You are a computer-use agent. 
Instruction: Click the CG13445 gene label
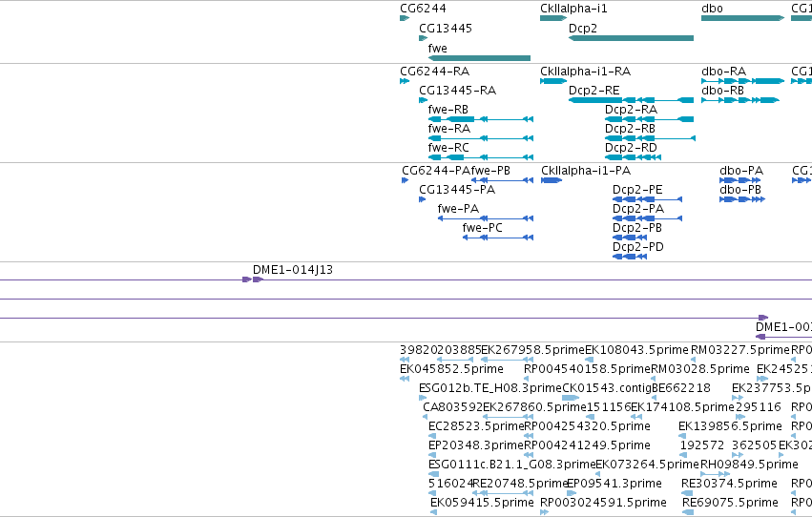coord(446,29)
